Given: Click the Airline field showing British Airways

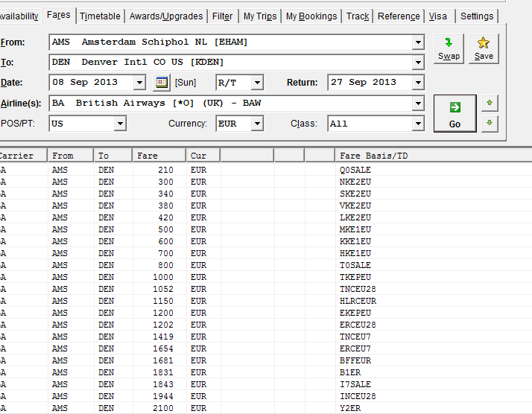Looking at the screenshot, I should tap(231, 103).
